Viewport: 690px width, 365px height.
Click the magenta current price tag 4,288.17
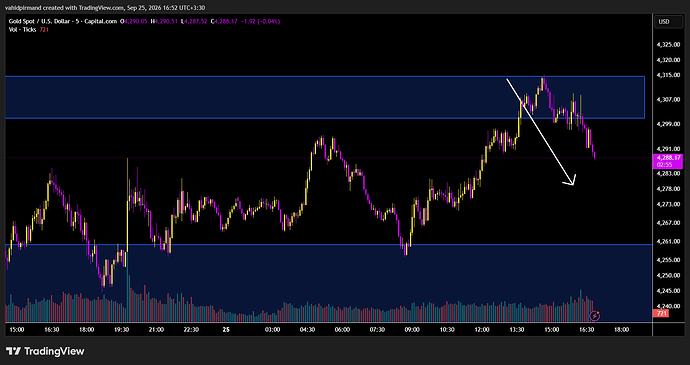click(668, 158)
